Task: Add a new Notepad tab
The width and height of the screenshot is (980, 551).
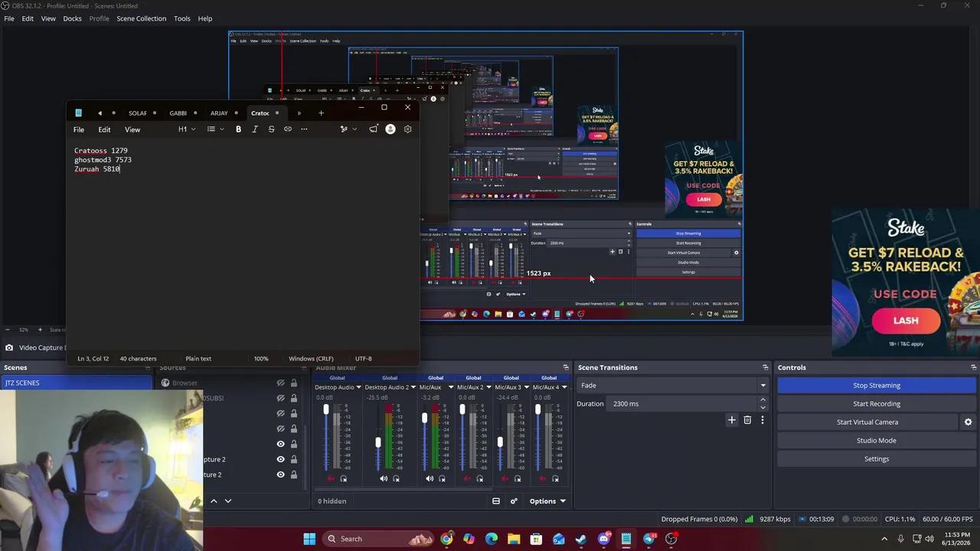Action: 321,113
